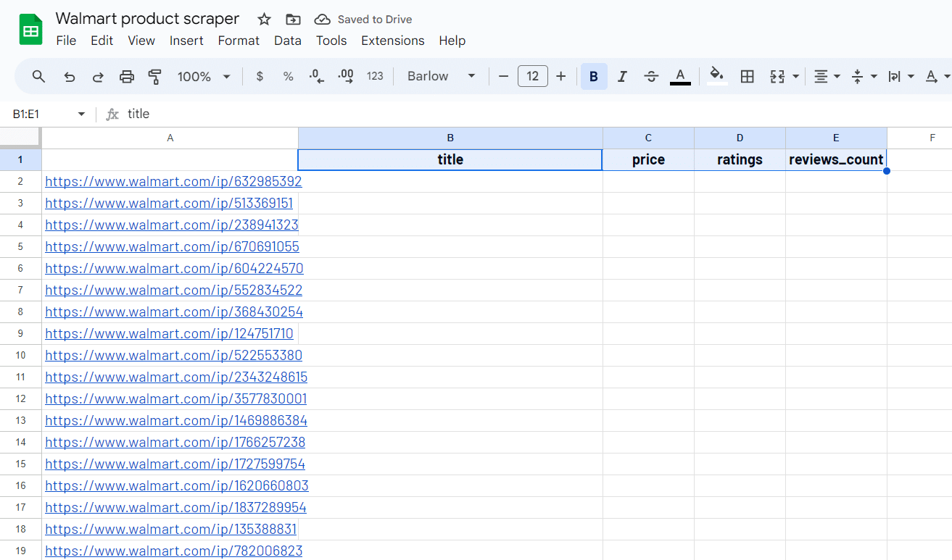
Task: Open the Data menu
Action: pos(287,41)
